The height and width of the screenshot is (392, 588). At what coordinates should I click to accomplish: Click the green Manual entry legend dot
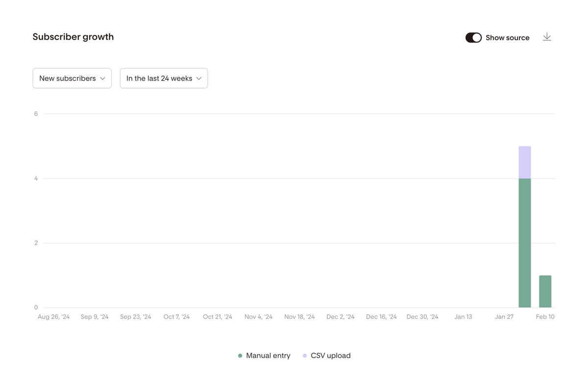pyautogui.click(x=240, y=355)
